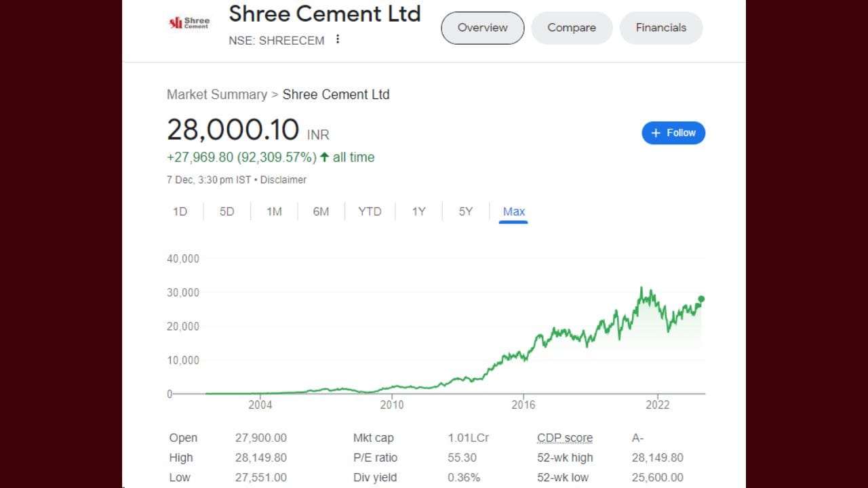Show the 1Y price chart
Image resolution: width=868 pixels, height=488 pixels.
pyautogui.click(x=418, y=211)
